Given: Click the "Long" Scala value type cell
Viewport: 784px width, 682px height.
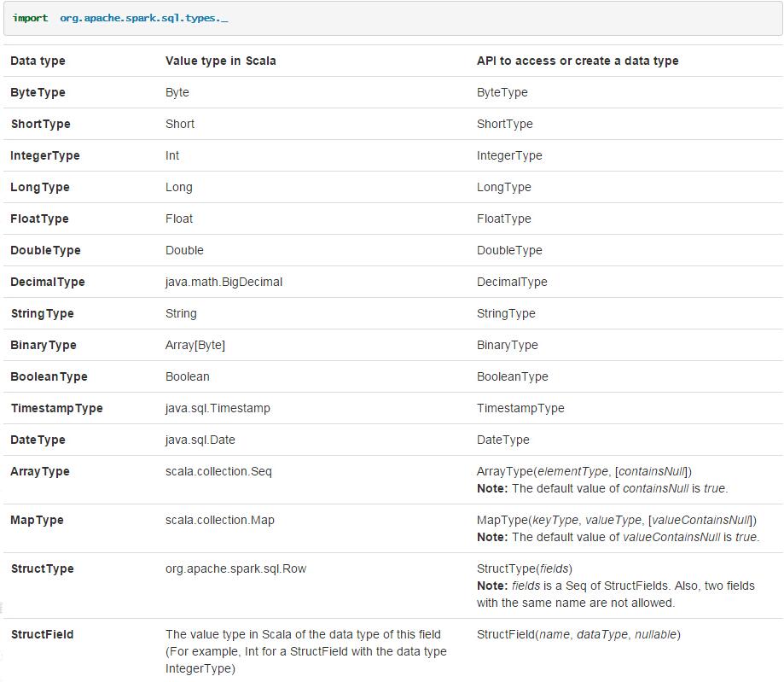Looking at the screenshot, I should 179,187.
